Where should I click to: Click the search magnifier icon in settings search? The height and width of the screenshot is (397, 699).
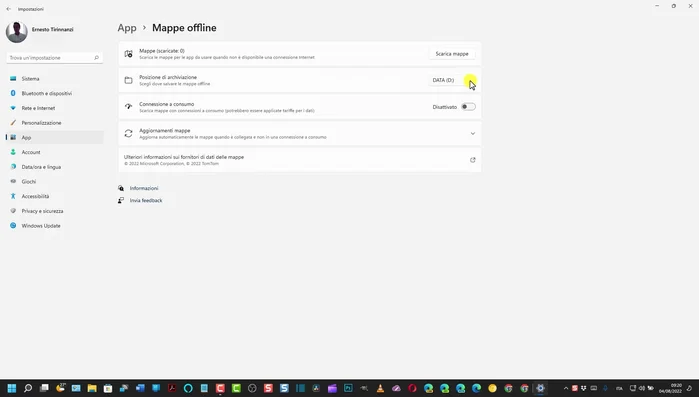click(96, 58)
